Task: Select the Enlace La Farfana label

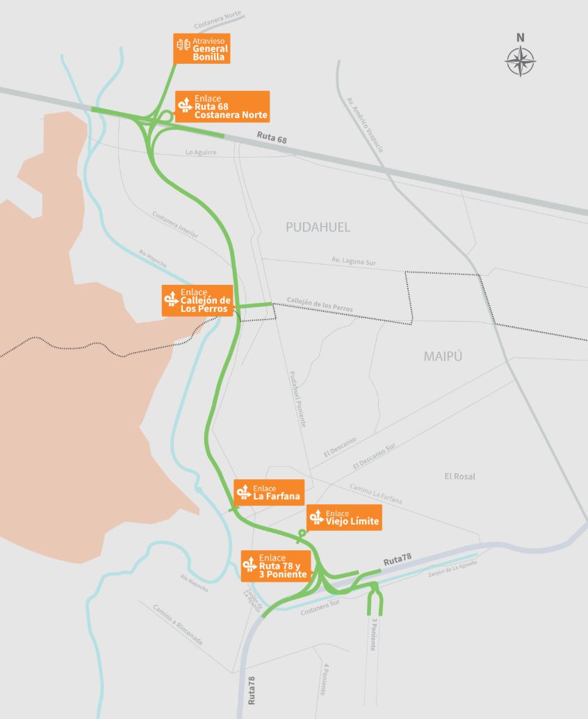Action: pyautogui.click(x=269, y=493)
